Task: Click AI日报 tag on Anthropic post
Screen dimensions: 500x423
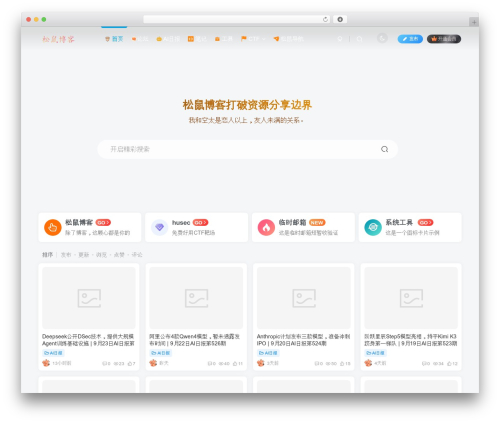Action: click(x=268, y=353)
